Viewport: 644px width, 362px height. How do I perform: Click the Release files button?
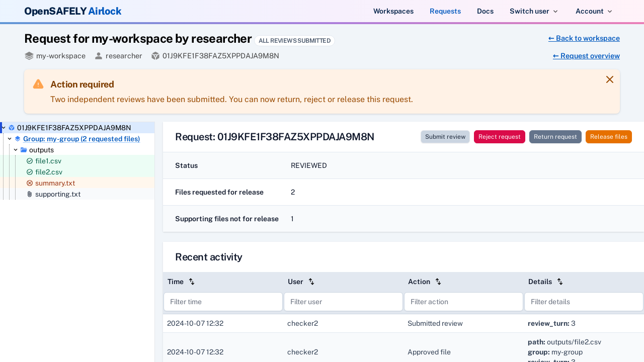(608, 137)
